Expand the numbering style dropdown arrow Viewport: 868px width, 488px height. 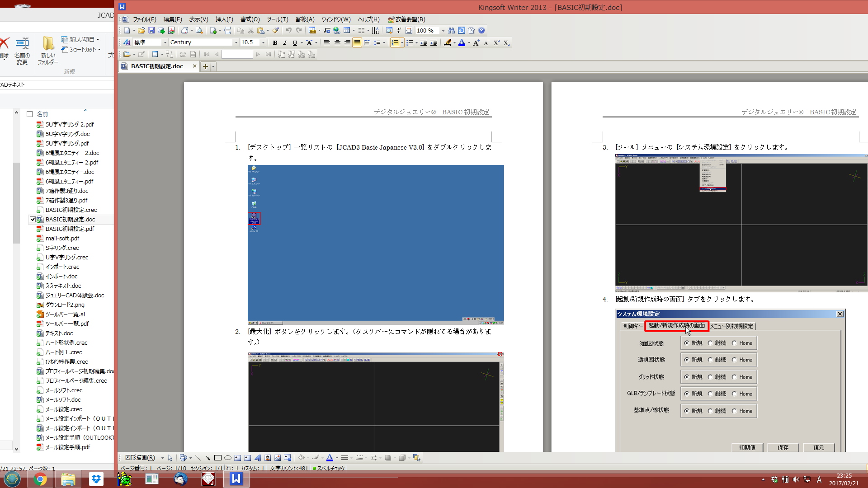click(x=402, y=43)
